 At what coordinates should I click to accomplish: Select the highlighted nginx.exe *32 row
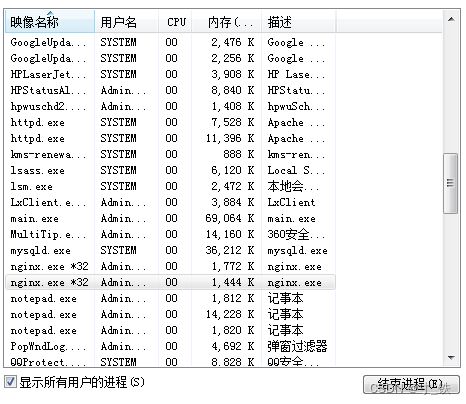[x=170, y=282]
